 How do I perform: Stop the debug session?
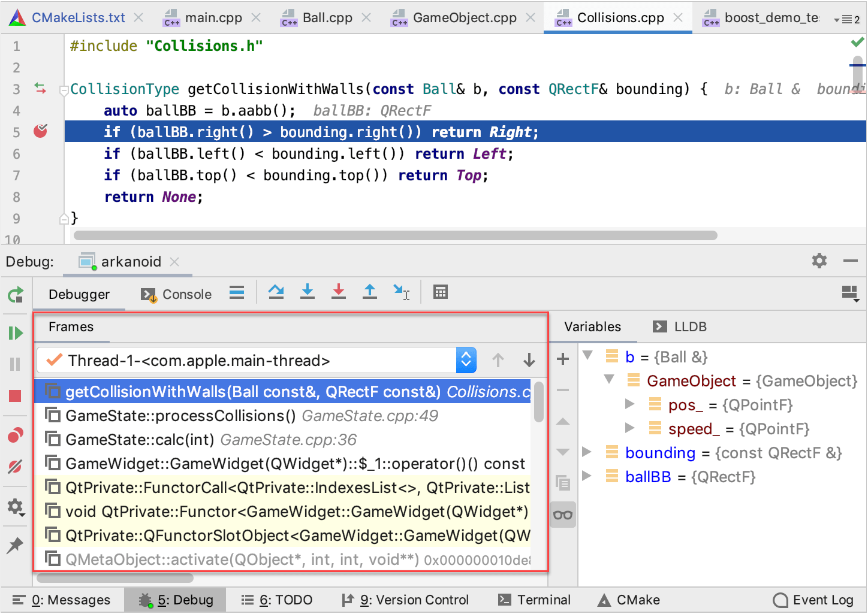tap(16, 396)
